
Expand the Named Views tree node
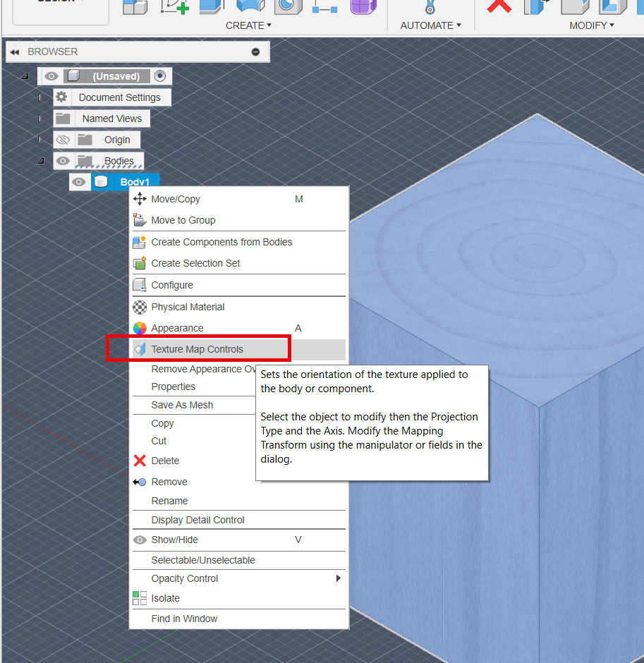(x=40, y=118)
